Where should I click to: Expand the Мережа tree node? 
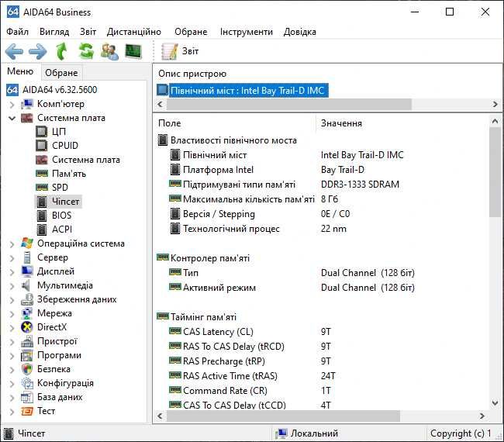[x=12, y=314]
